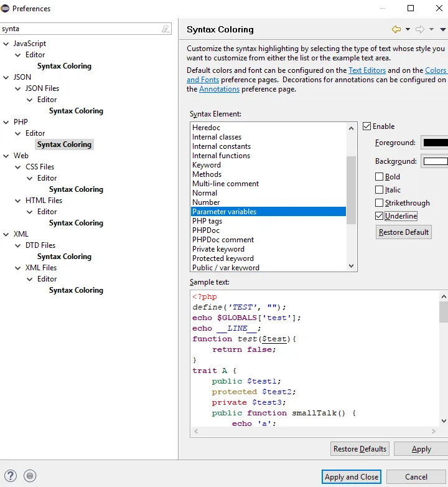Collapse the JavaScript tree node

(x=6, y=44)
